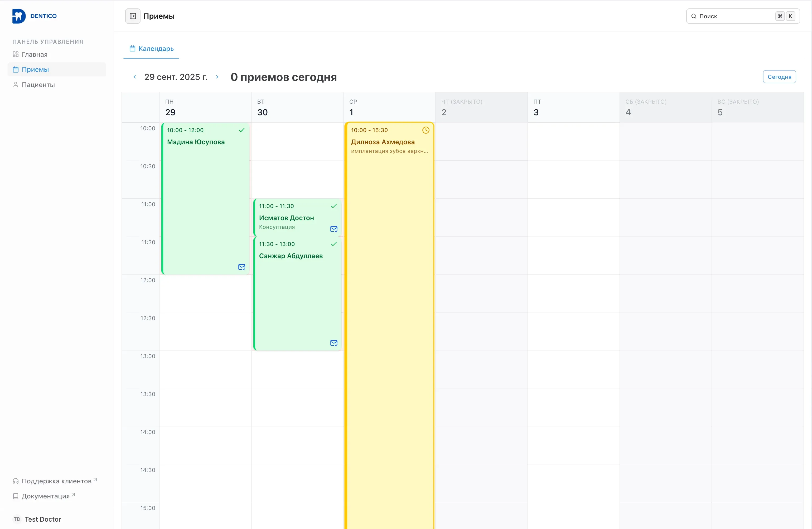Click mail icon on Санжар Абдуллаев appointment
The image size is (812, 529).
334,343
